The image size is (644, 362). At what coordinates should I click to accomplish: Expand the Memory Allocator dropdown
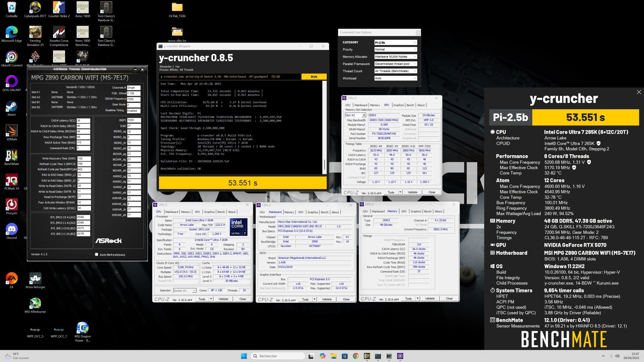(395, 57)
